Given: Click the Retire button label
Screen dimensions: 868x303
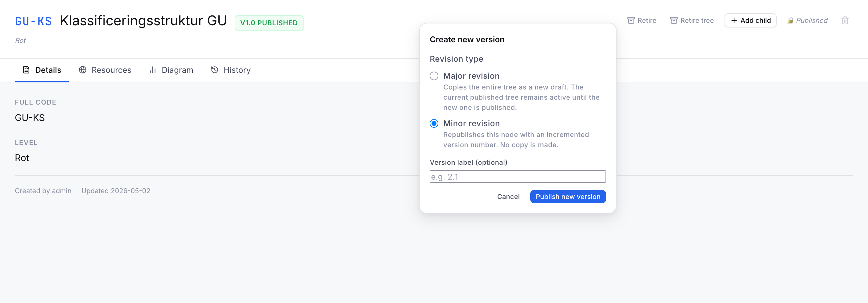Looking at the screenshot, I should coord(647,21).
